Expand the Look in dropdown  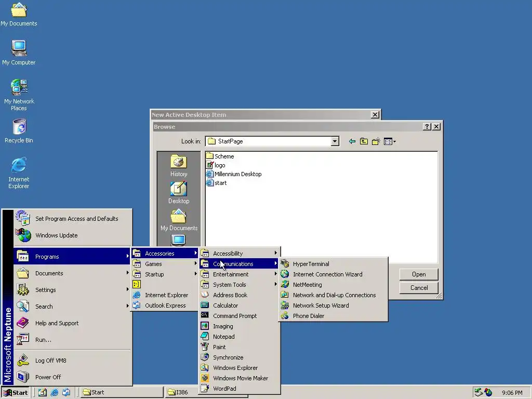point(335,141)
